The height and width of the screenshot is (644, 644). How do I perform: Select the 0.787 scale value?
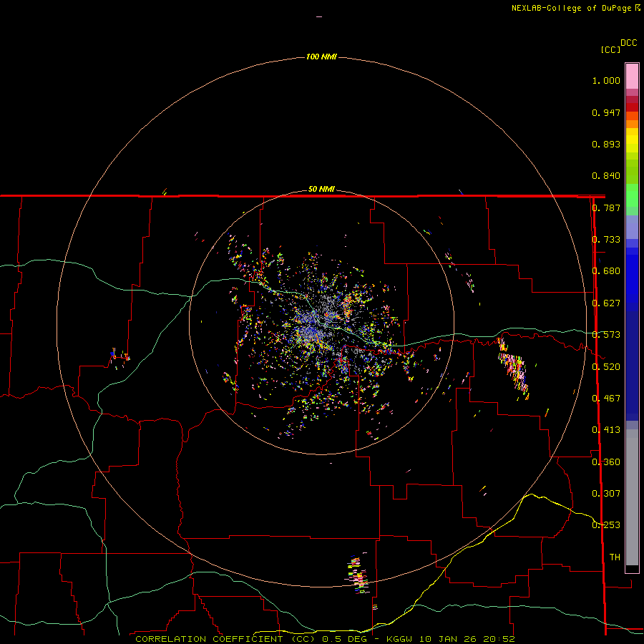606,208
